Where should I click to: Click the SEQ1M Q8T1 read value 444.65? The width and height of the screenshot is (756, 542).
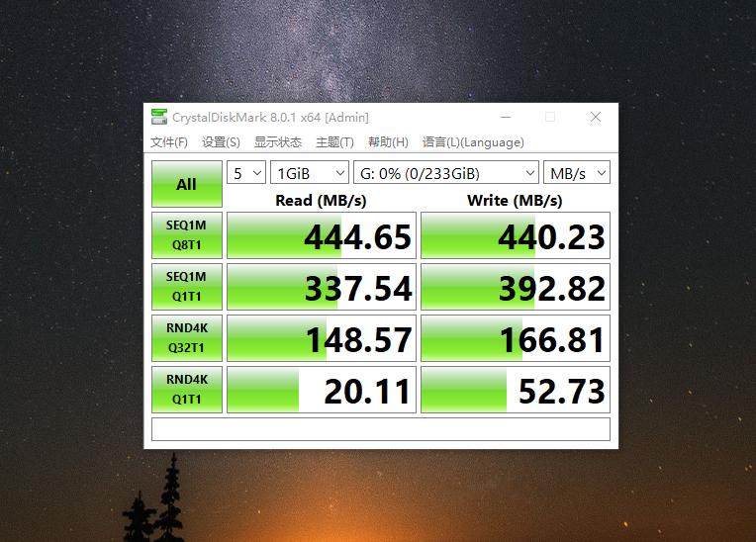coord(322,235)
